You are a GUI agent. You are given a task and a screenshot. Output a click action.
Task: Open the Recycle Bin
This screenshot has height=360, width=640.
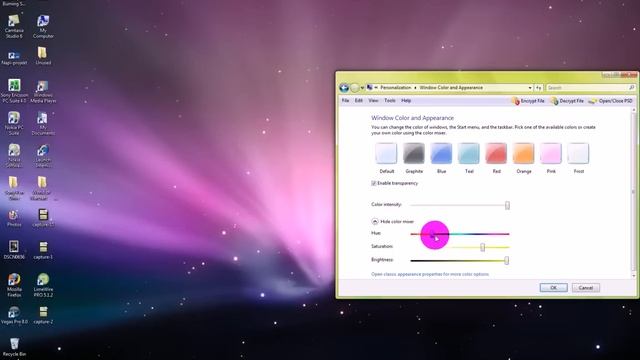(x=14, y=347)
